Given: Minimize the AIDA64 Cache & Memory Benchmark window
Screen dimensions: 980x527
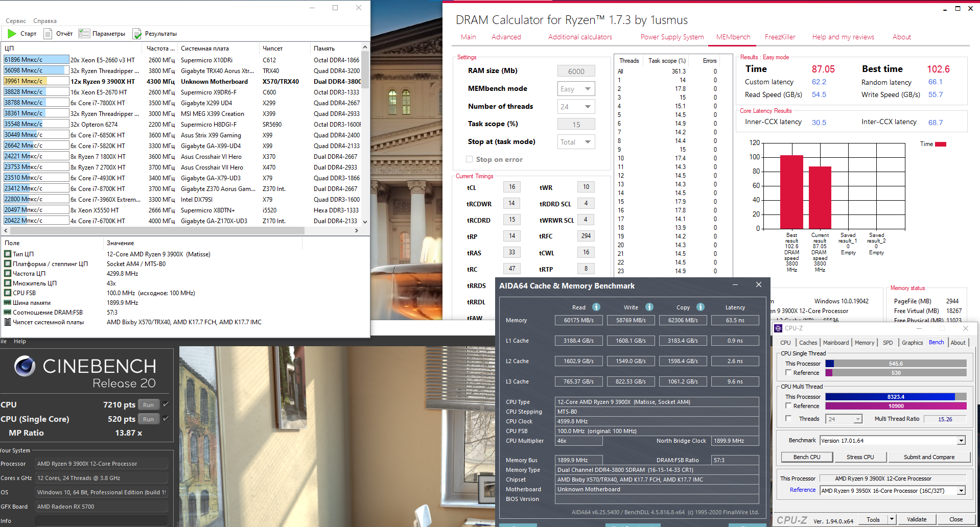Looking at the screenshot, I should [x=735, y=285].
